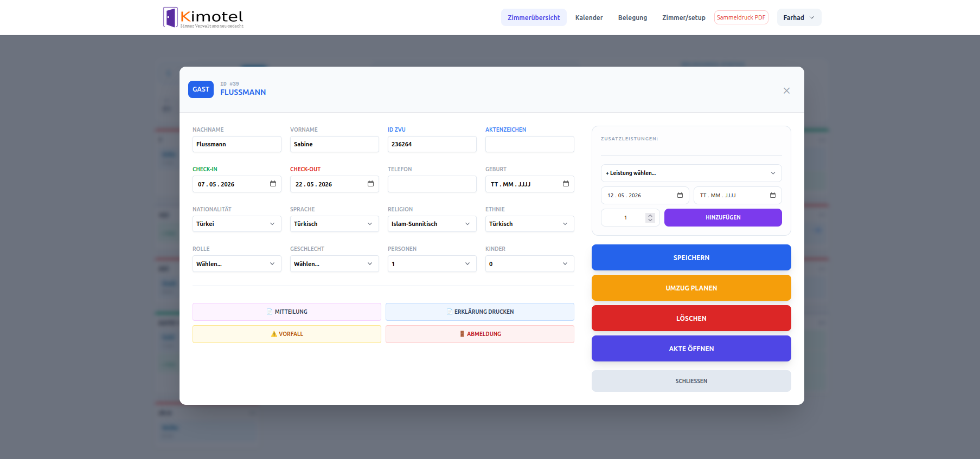
Task: Open the Zusatzleistung start date calendar icon
Action: click(x=680, y=195)
